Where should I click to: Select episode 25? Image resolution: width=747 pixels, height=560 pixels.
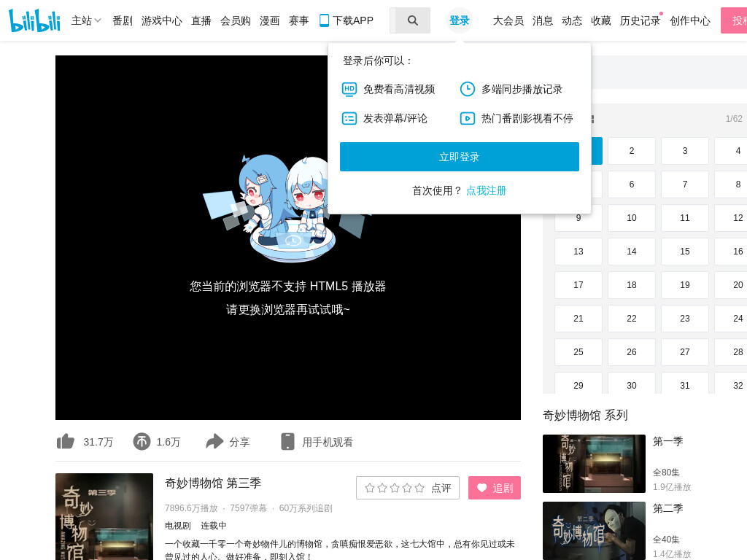578,352
